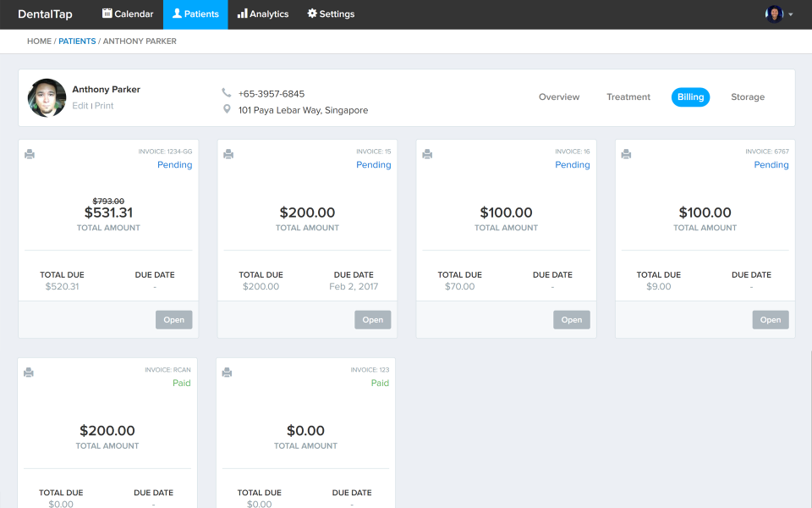812x508 pixels.
Task: Print invoice 1234-GG via printer icon
Action: coord(30,154)
